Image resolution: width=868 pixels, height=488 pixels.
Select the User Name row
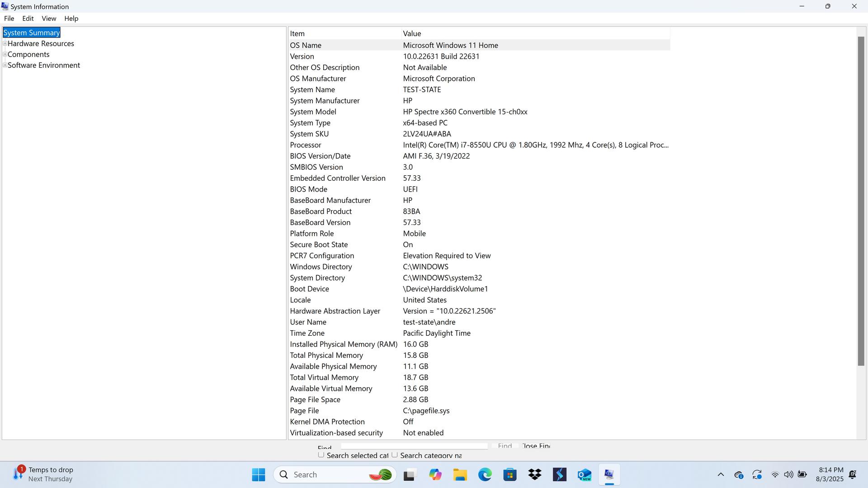pyautogui.click(x=479, y=322)
